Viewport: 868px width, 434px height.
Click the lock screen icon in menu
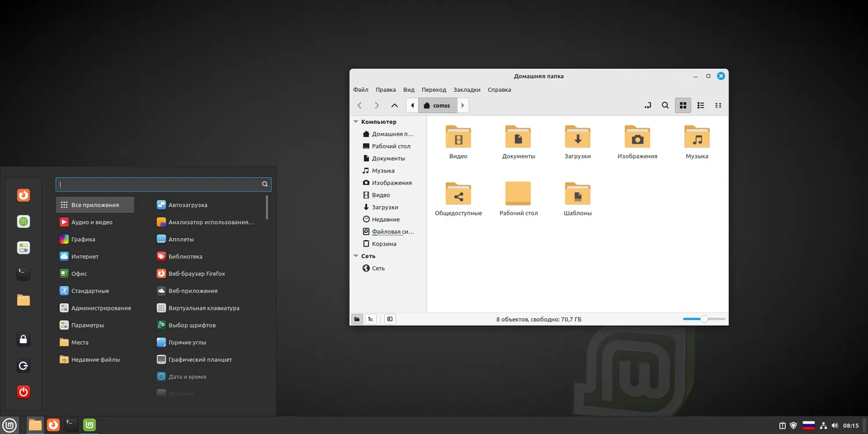(x=23, y=340)
